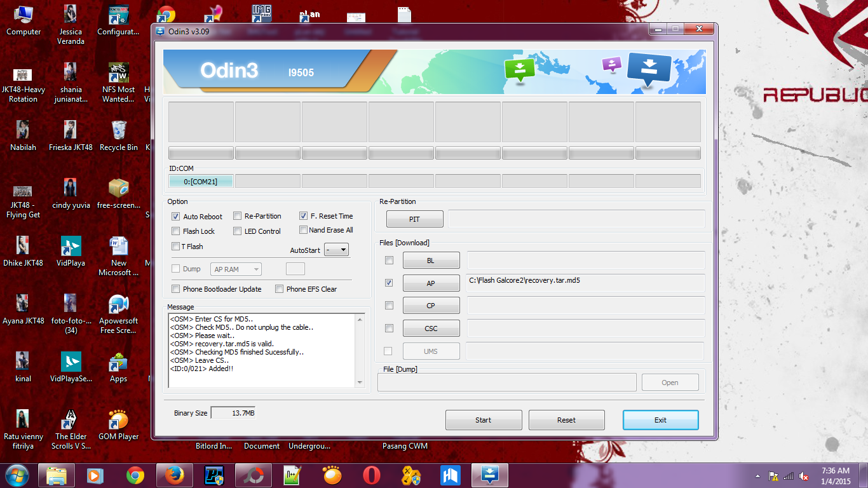Enable the T Flash checkbox
Image resolution: width=868 pixels, height=488 pixels.
(176, 247)
